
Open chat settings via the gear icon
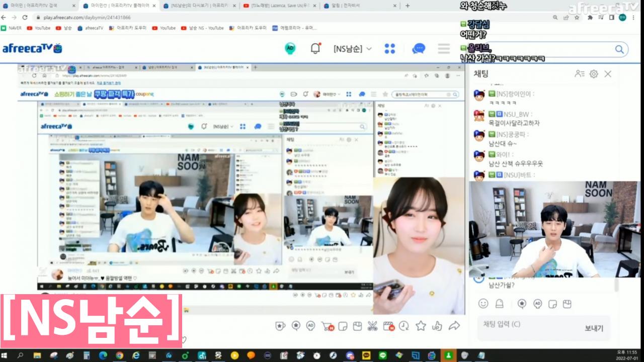pyautogui.click(x=593, y=74)
